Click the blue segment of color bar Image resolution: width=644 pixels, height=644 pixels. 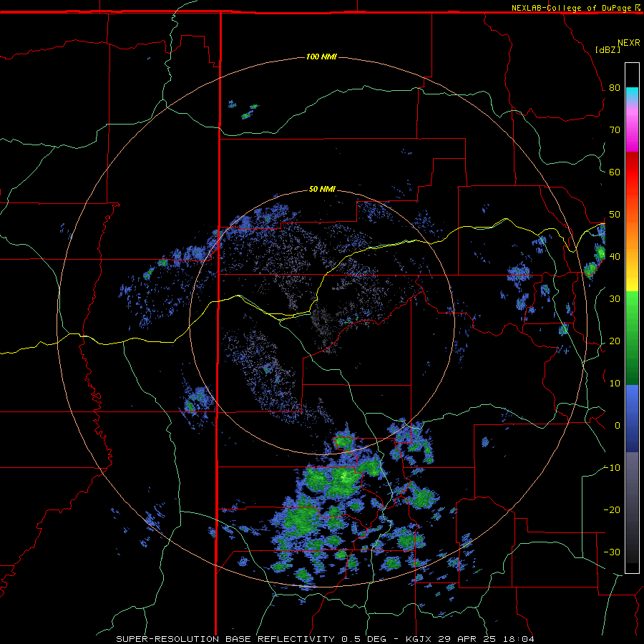pyautogui.click(x=632, y=419)
